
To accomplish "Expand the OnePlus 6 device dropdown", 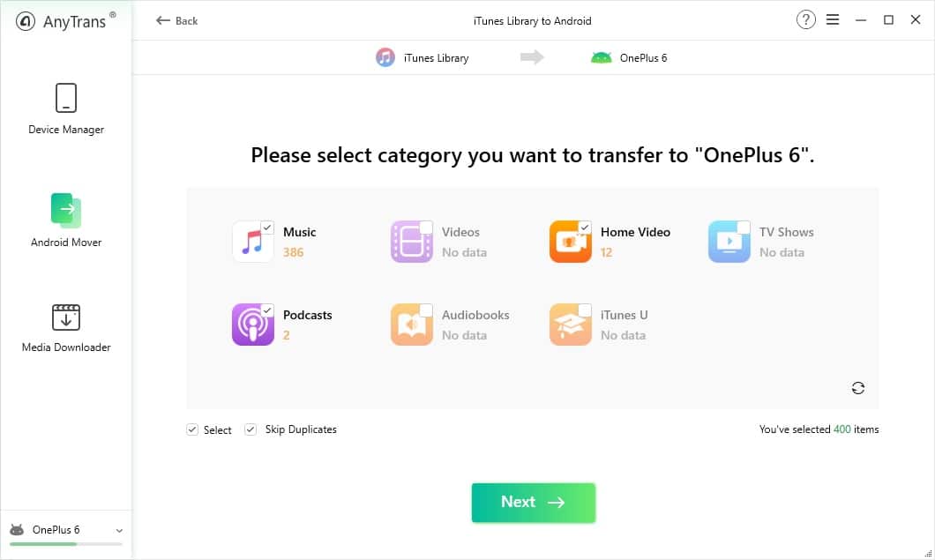I will [119, 530].
